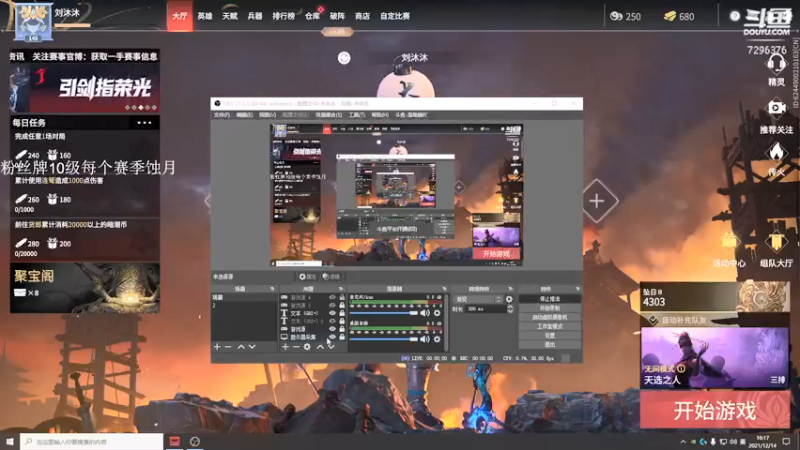Open the 推荐关注 camera icon
The width and height of the screenshot is (800, 450).
point(777,108)
